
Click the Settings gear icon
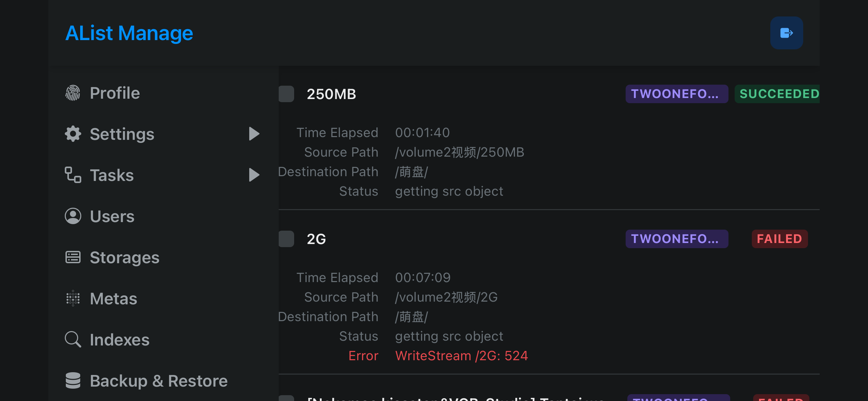[73, 134]
